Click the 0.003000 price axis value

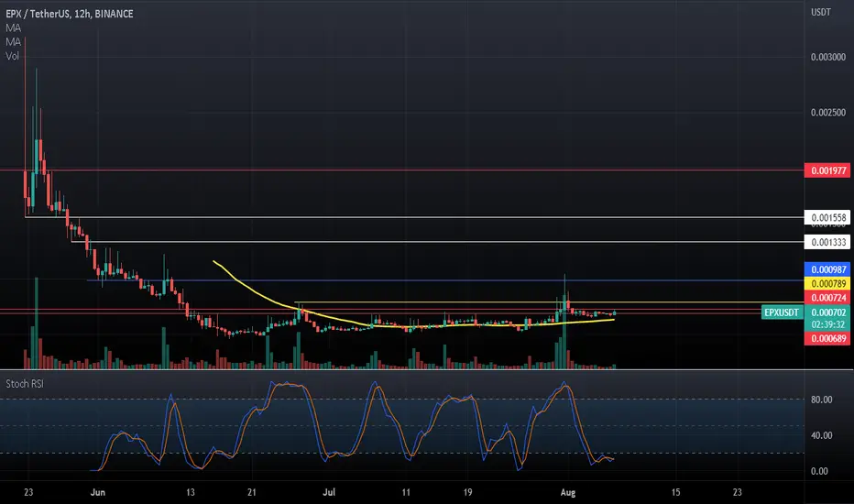coord(827,57)
